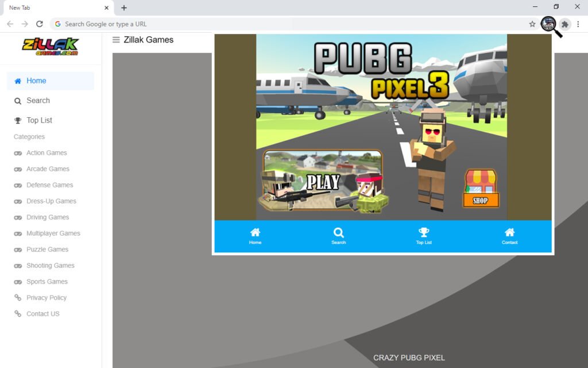Tap Top List trophy in the popup bar
This screenshot has width=588, height=368.
(x=424, y=236)
